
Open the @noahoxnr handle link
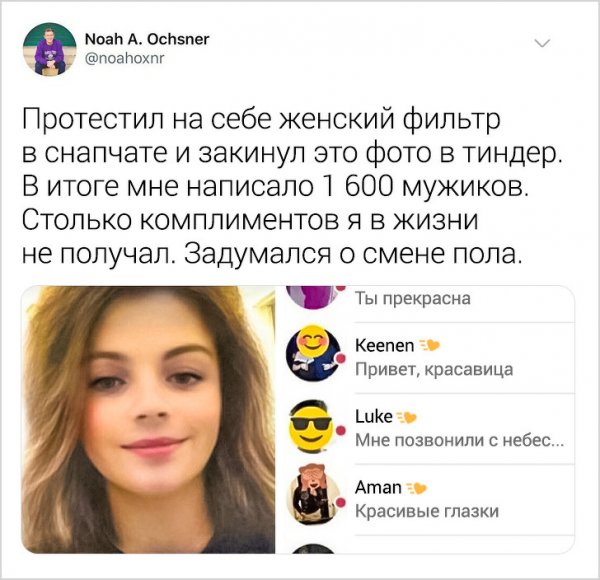pos(124,59)
